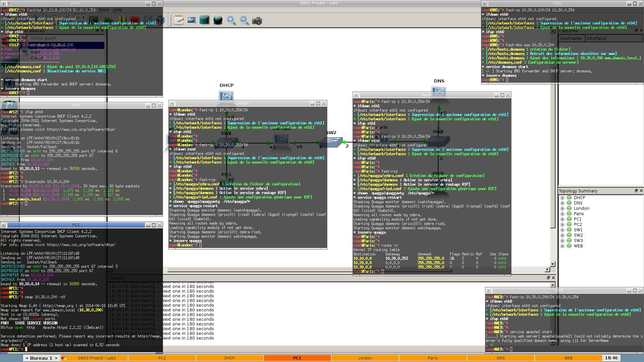Select the Paris label in the Topology Summary

[x=579, y=214]
